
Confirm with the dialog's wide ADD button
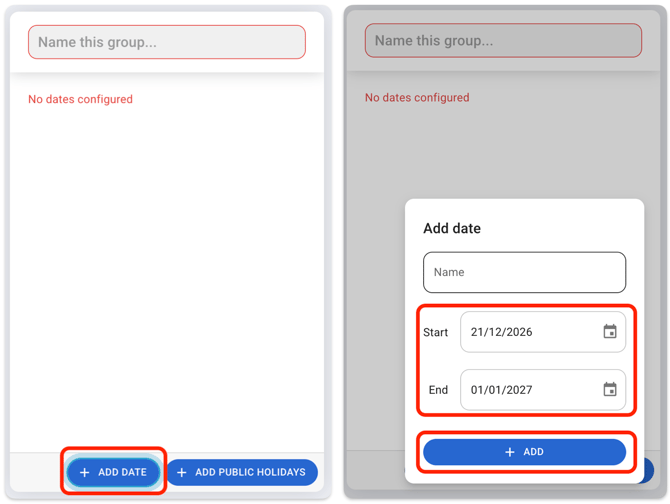540,452
